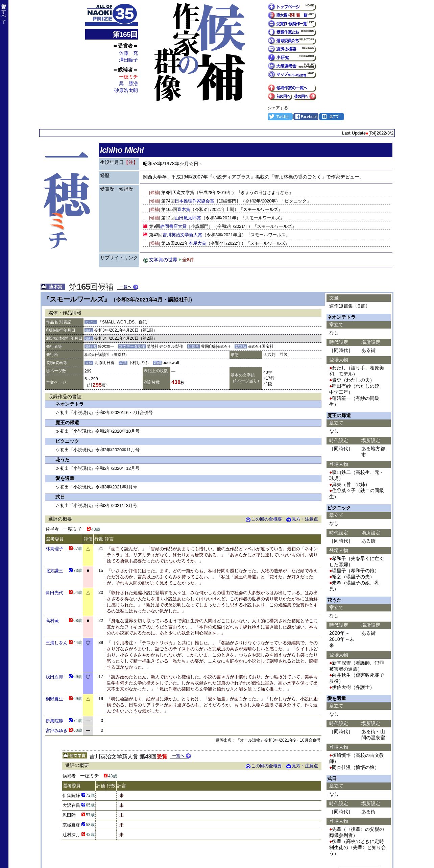Click 式日 story heading in 収録作品
Screen dimensions: 434x868
183,497
